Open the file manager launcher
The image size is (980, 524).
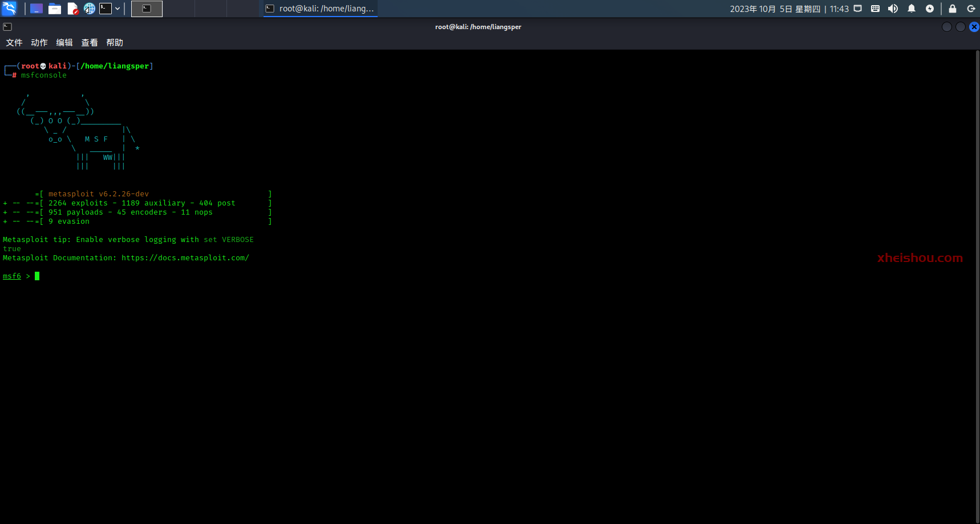[x=55, y=9]
